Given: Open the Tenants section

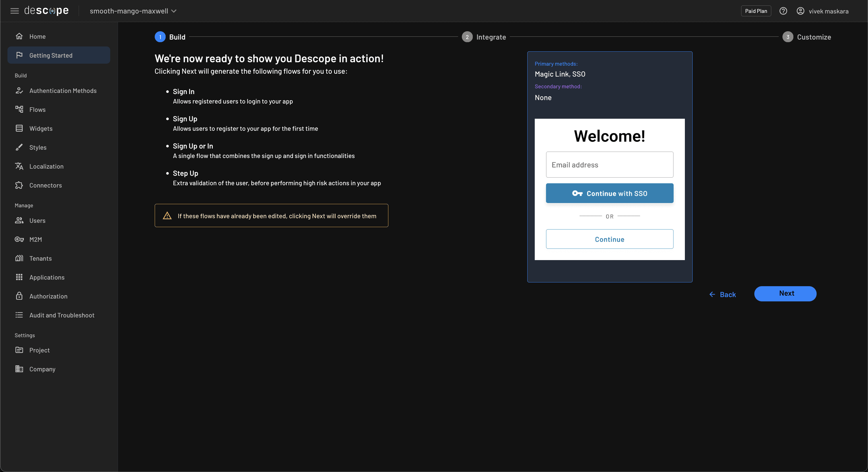Looking at the screenshot, I should [x=40, y=258].
